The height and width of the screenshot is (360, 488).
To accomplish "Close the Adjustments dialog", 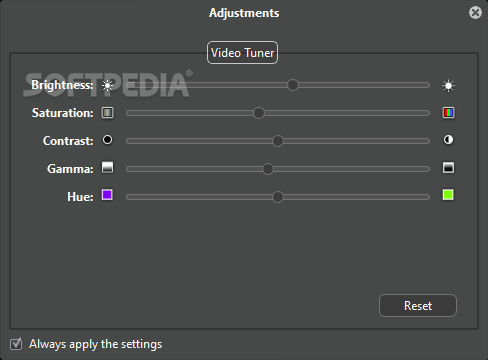I will 475,13.
